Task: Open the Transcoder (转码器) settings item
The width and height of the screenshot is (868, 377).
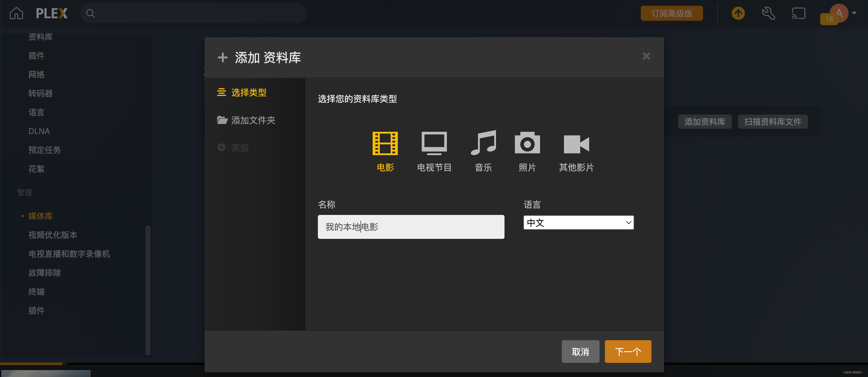Action: [x=40, y=93]
